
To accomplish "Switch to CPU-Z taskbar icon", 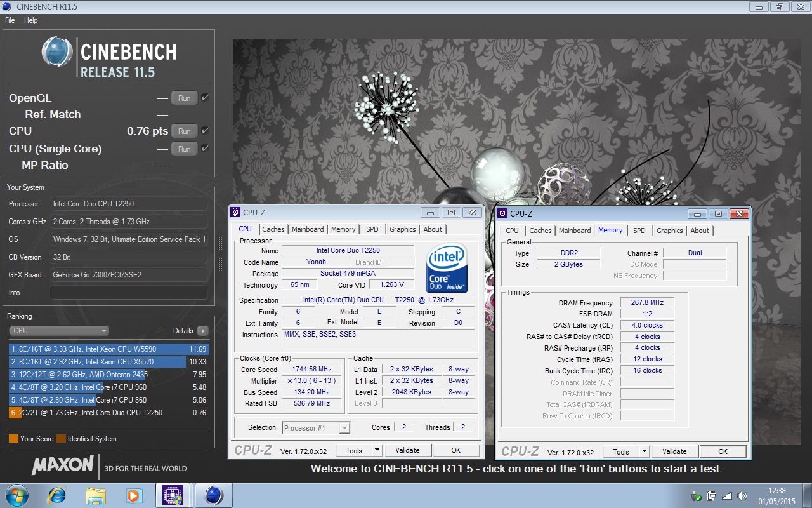I will [173, 495].
